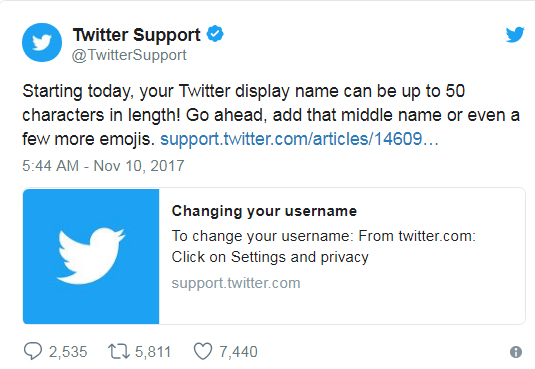Viewport: 535px width, 369px height.
Task: Click the heart like icon
Action: (203, 351)
